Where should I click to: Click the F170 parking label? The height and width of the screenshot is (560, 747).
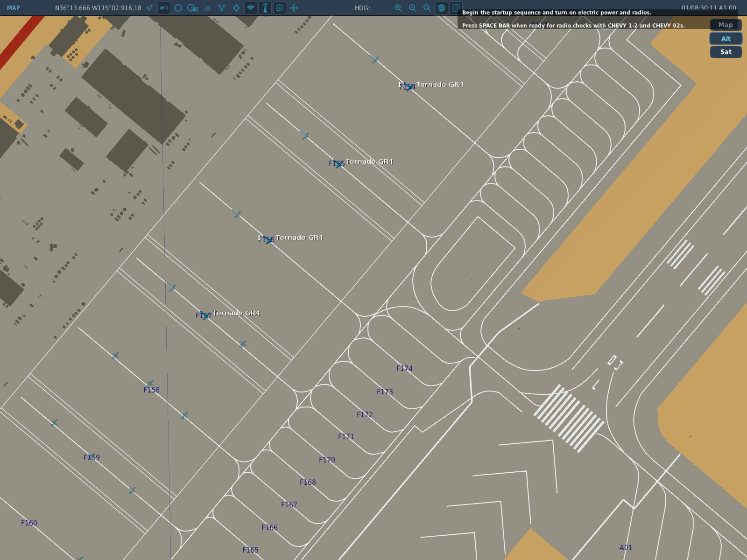[x=327, y=460]
